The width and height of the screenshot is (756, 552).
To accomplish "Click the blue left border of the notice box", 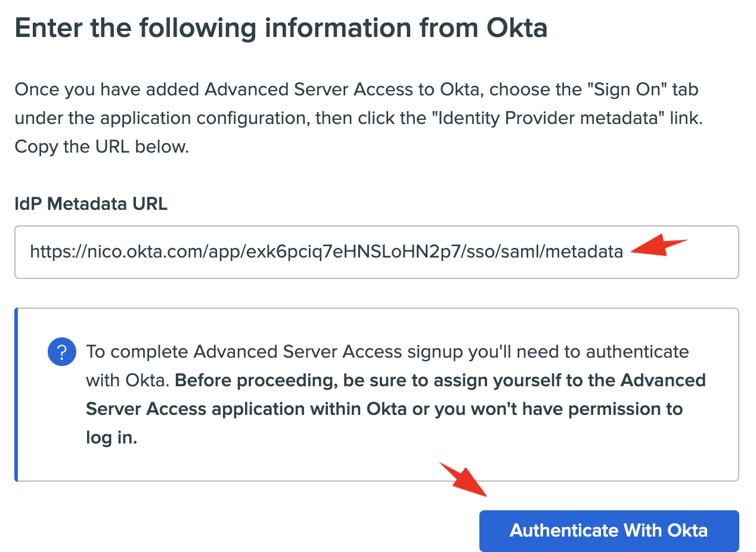I will [x=16, y=394].
